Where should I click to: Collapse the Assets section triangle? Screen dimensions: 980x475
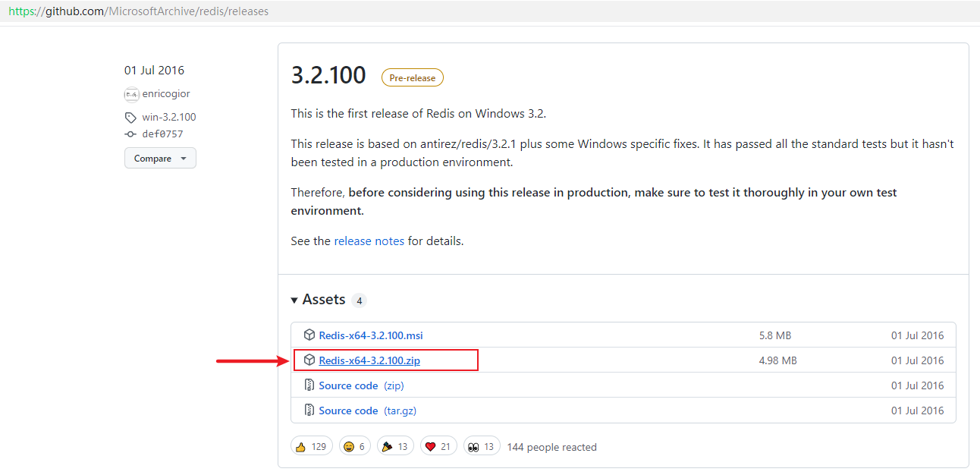point(294,300)
